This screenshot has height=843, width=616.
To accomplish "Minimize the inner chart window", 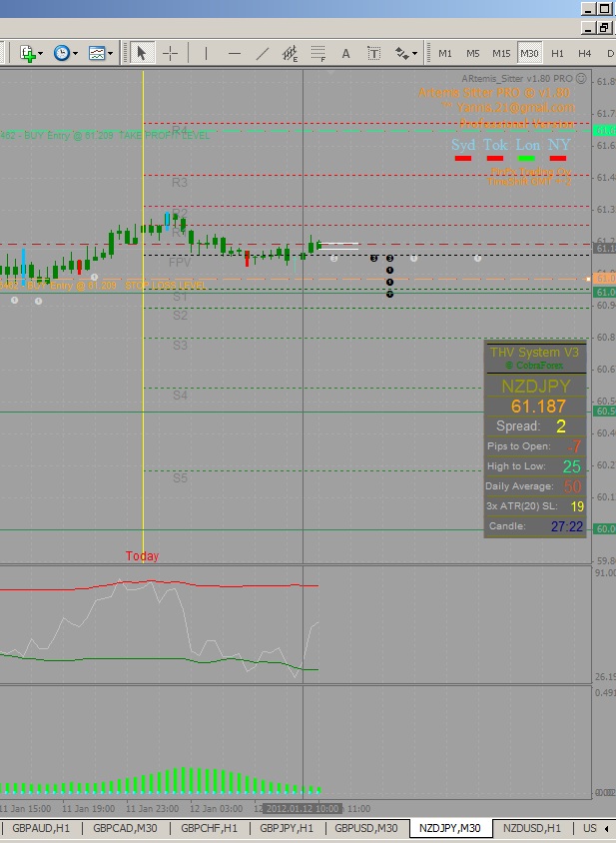I will tap(588, 27).
